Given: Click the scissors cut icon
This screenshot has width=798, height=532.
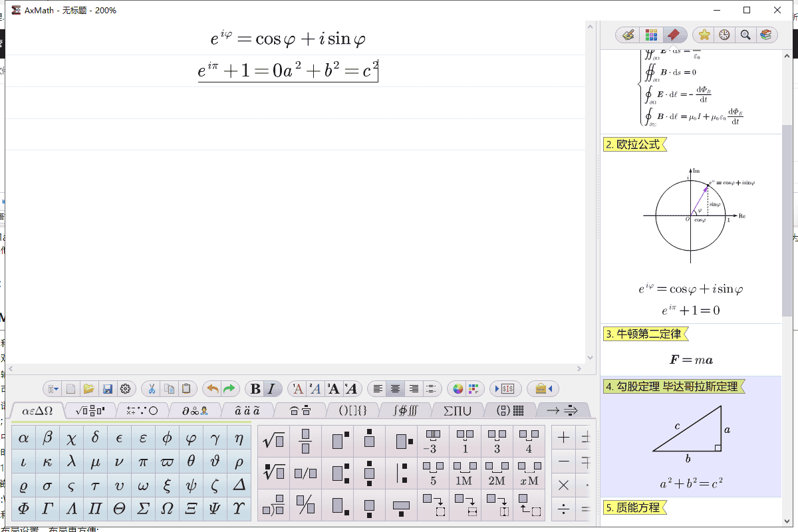Looking at the screenshot, I should click(152, 389).
